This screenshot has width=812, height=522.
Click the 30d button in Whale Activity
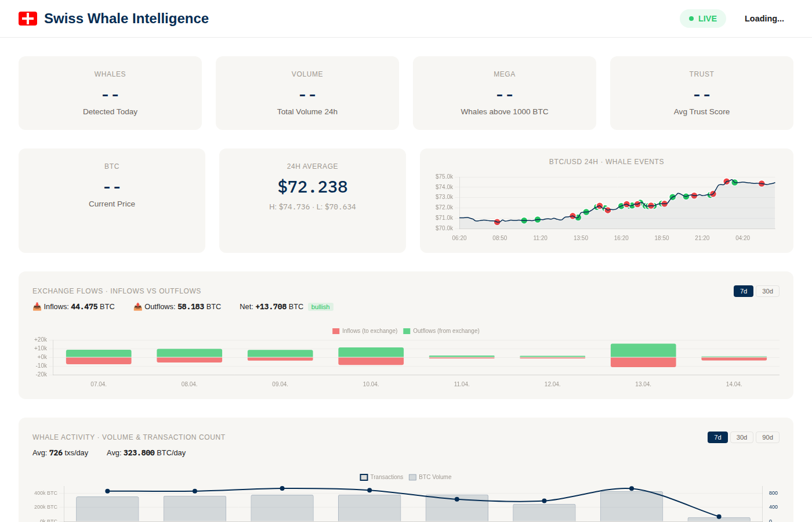pyautogui.click(x=742, y=437)
